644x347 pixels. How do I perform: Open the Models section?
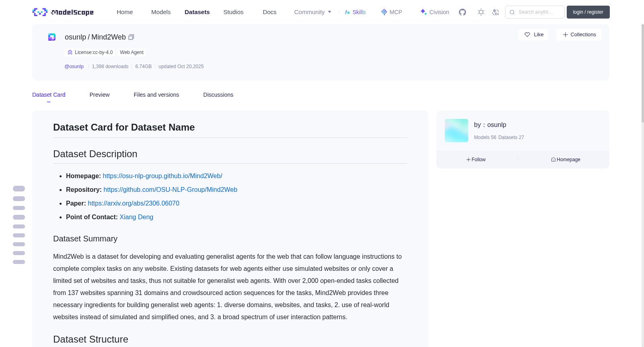tap(161, 12)
